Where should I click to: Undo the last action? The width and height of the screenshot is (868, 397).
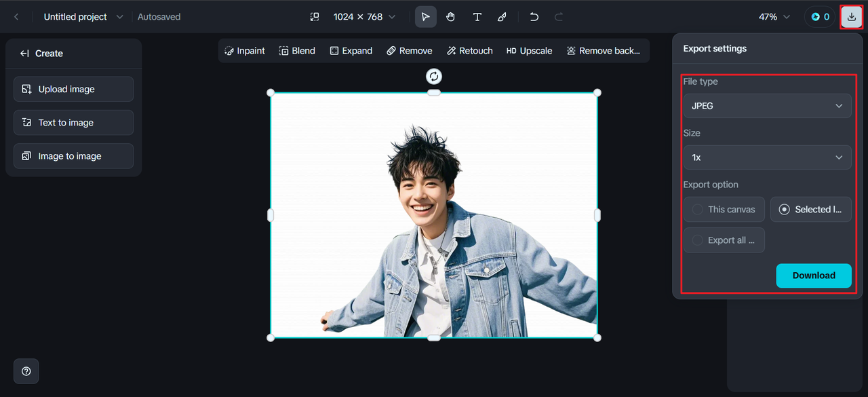click(534, 17)
